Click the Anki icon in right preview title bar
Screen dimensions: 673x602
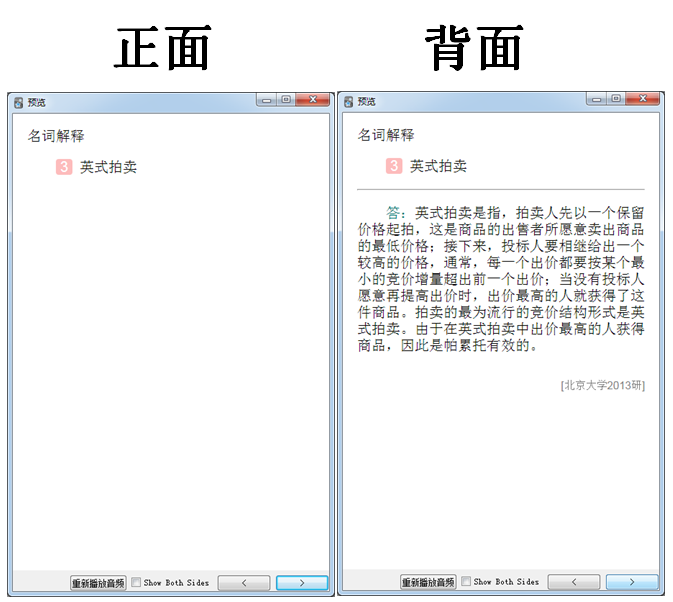348,102
